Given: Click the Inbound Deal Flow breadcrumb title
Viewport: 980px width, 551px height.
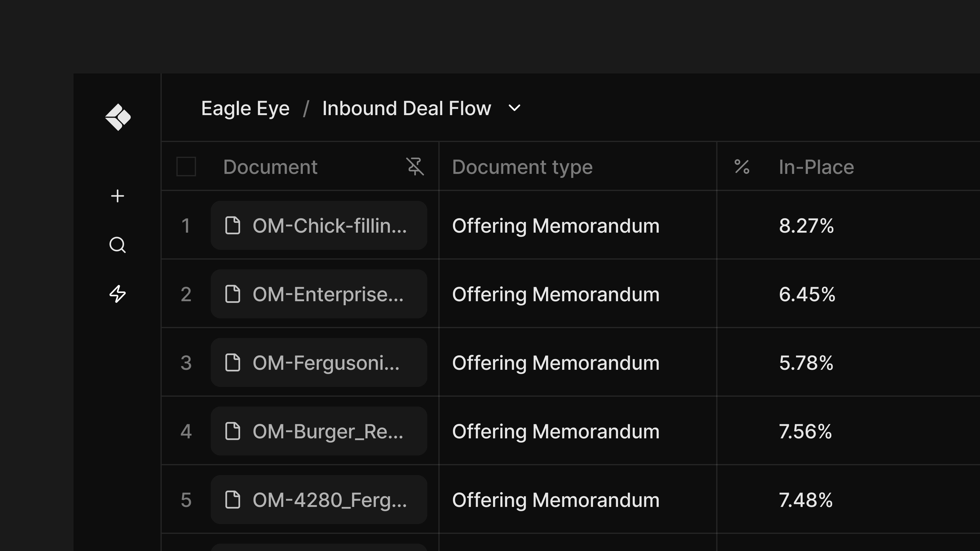Looking at the screenshot, I should pos(406,108).
